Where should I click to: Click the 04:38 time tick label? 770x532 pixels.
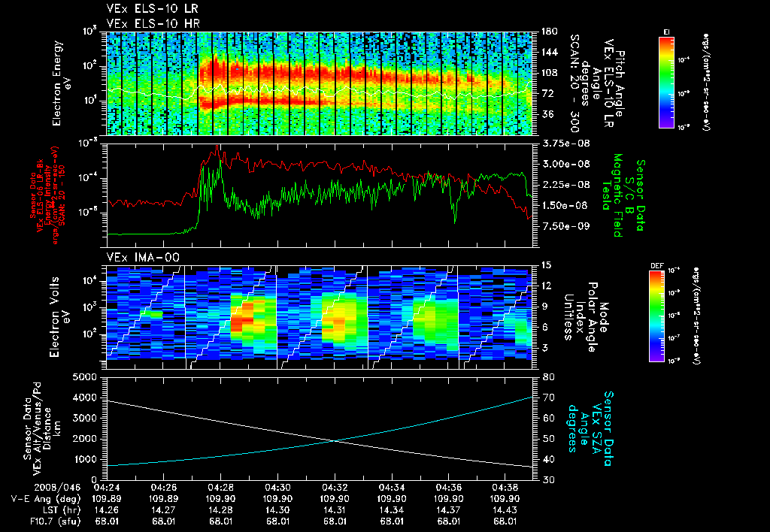505,488
